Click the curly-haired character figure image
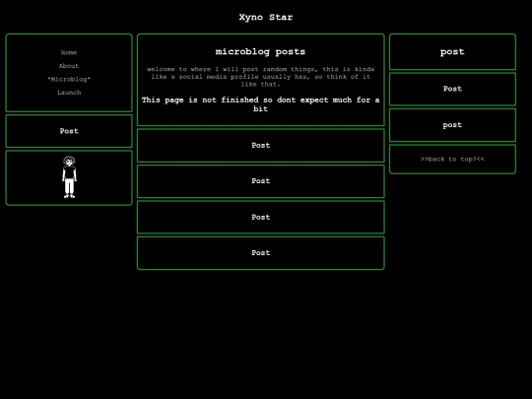Image resolution: width=532 pixels, height=399 pixels. [x=69, y=176]
